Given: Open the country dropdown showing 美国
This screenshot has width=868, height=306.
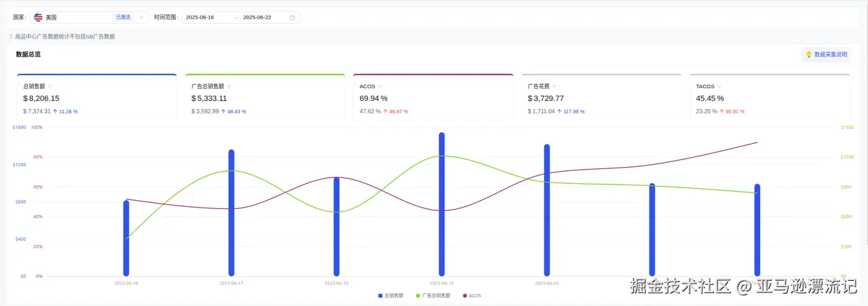Looking at the screenshot, I should click(x=90, y=17).
